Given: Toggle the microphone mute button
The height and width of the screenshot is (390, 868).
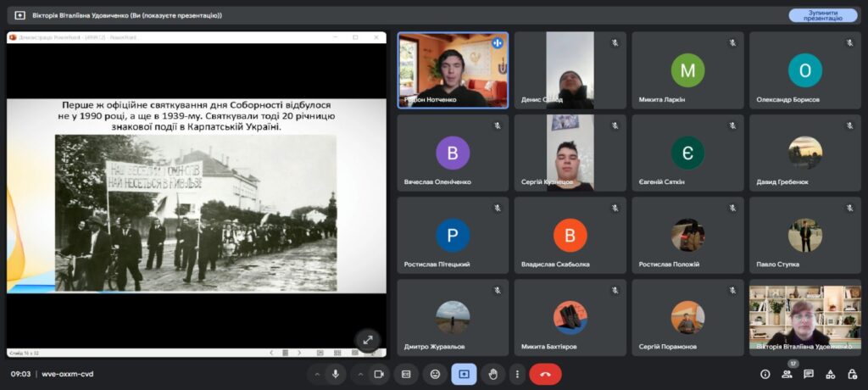Looking at the screenshot, I should point(336,374).
